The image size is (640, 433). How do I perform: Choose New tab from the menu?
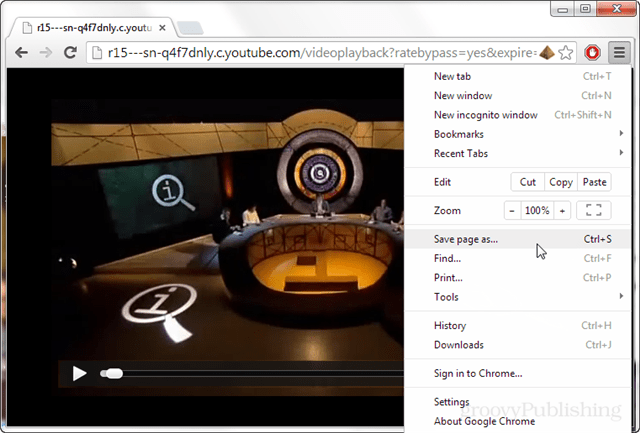[517, 76]
